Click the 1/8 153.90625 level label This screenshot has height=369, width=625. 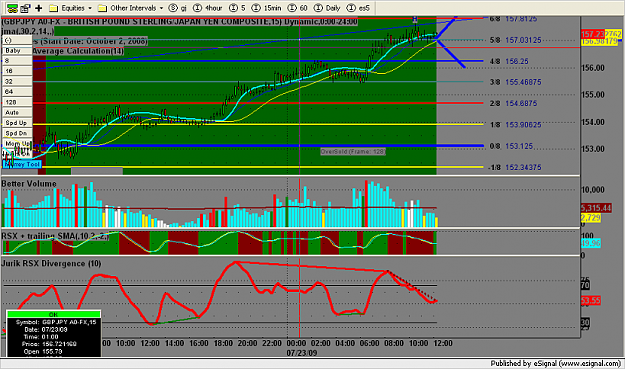tap(515, 125)
